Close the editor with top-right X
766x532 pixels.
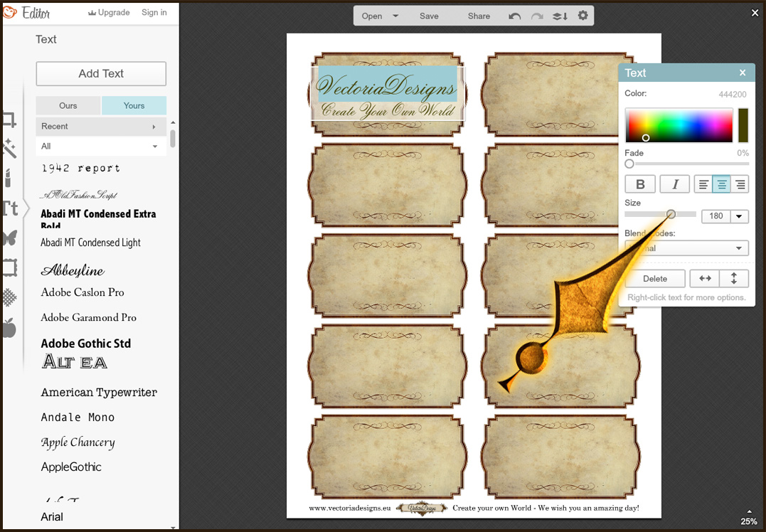(x=755, y=13)
